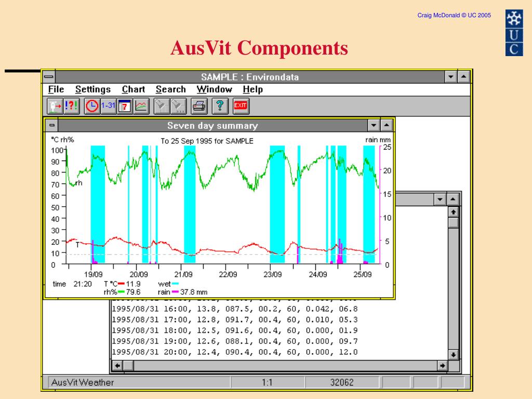Minimize the SAMPLE Environdata main window
This screenshot has height=399, width=532.
(x=450, y=77)
